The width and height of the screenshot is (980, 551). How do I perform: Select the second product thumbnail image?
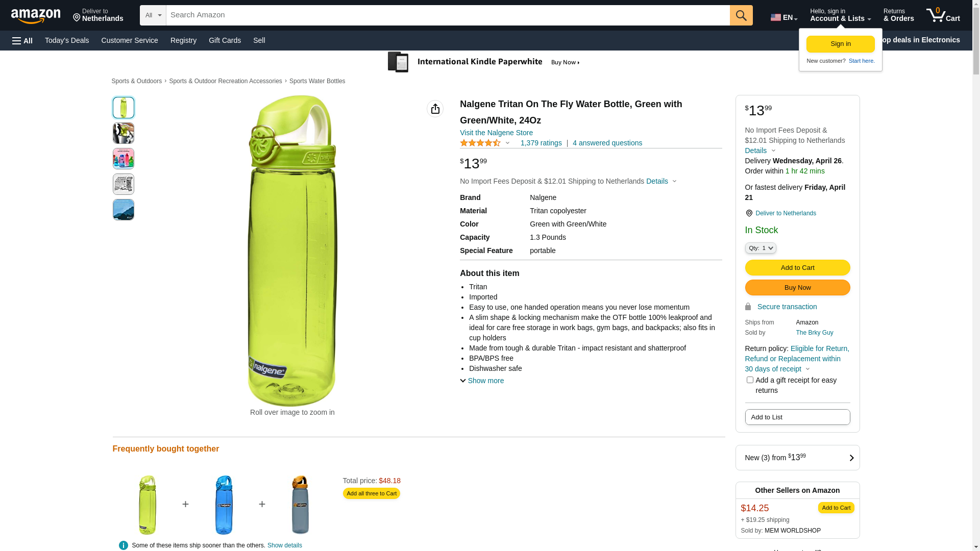124,133
